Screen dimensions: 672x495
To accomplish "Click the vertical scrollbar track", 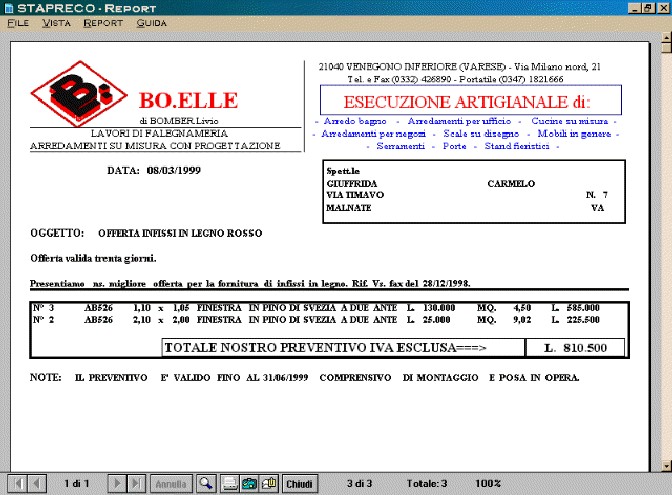I will point(665,250).
